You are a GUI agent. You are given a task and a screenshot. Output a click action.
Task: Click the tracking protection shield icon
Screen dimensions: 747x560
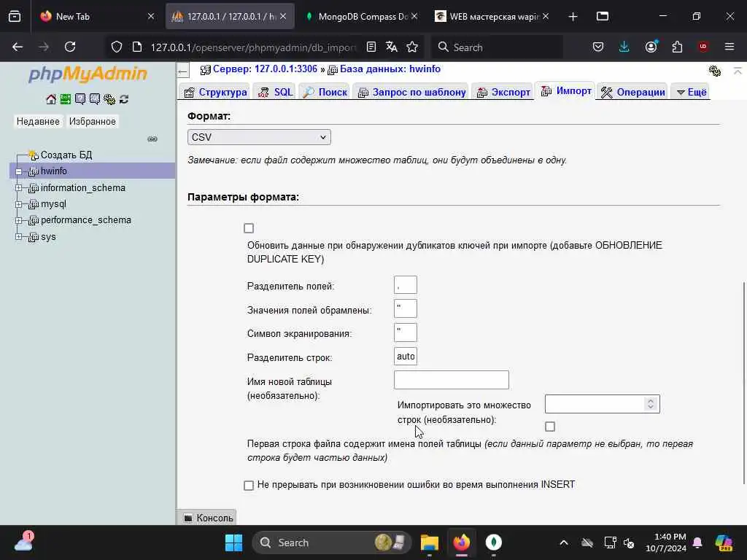117,47
